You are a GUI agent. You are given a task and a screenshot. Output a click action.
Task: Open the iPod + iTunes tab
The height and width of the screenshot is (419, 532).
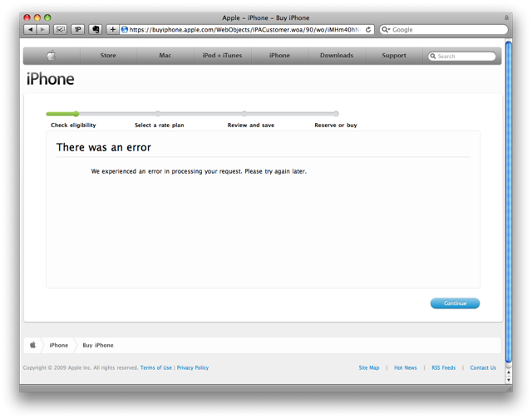(222, 56)
